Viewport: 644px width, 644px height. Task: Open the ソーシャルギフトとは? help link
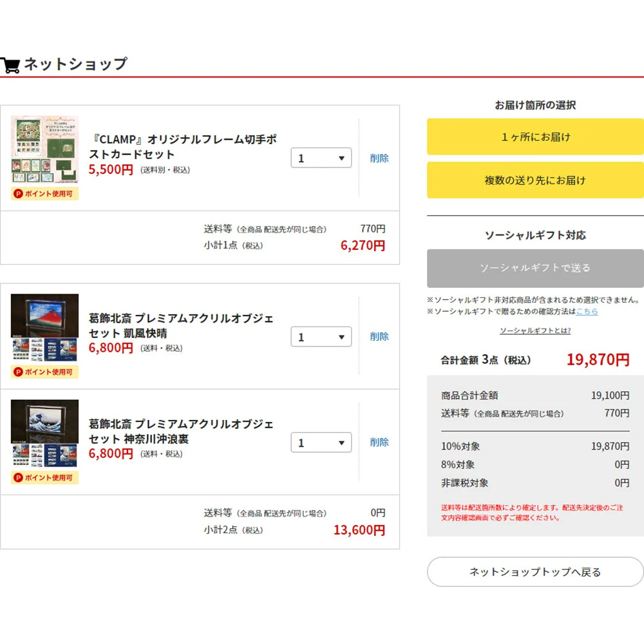coord(535,330)
